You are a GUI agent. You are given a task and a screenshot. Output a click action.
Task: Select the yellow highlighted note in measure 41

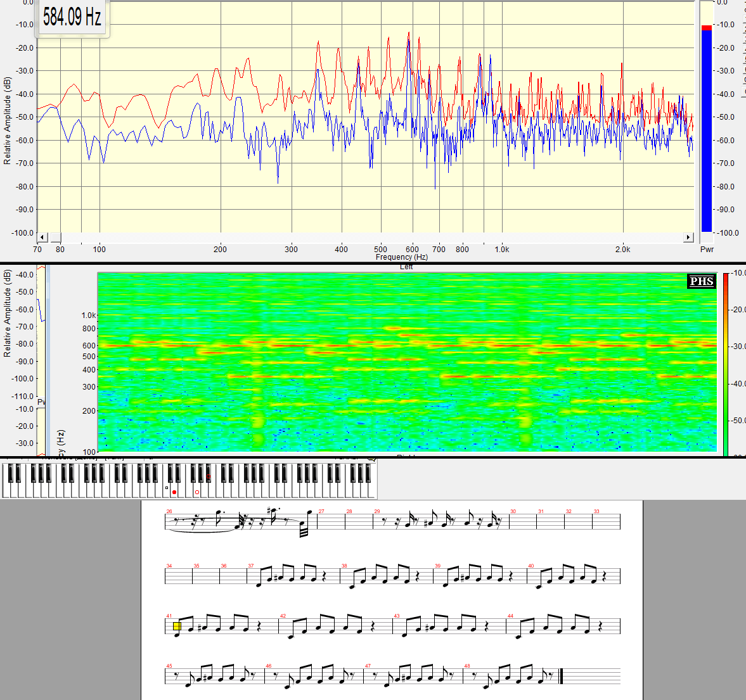point(177,627)
